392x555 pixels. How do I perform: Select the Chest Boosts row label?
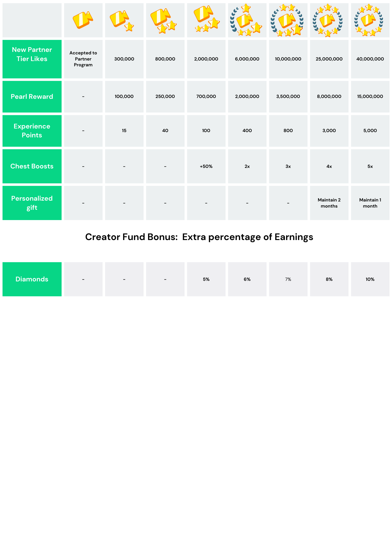(32, 166)
